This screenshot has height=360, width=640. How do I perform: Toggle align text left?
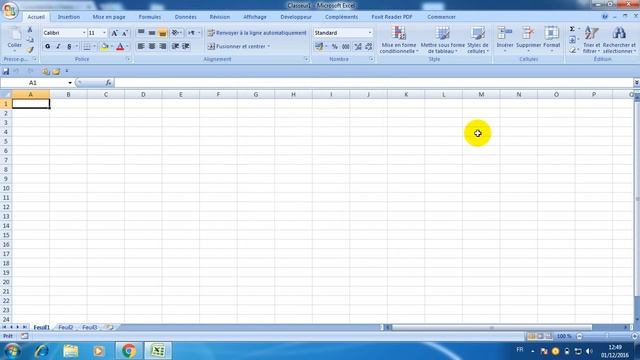(141, 47)
